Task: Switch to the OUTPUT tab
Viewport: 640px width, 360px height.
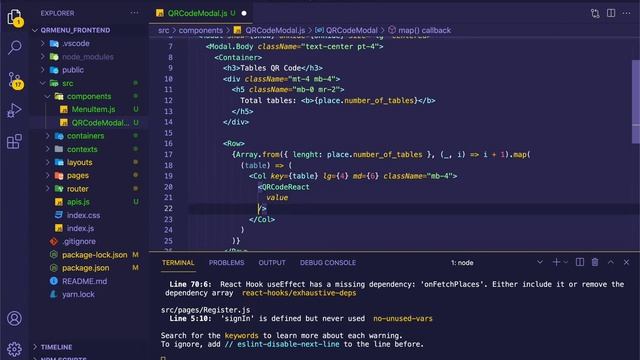Action: [272, 262]
